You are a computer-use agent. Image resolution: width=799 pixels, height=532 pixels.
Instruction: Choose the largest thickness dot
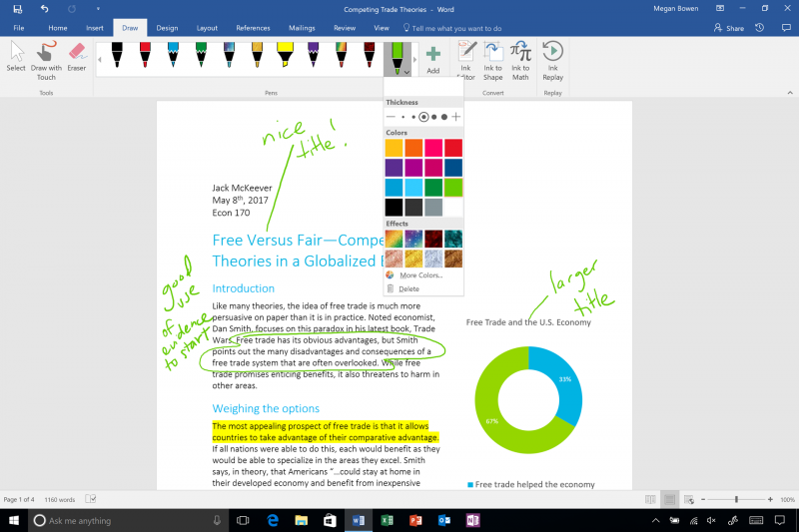444,117
